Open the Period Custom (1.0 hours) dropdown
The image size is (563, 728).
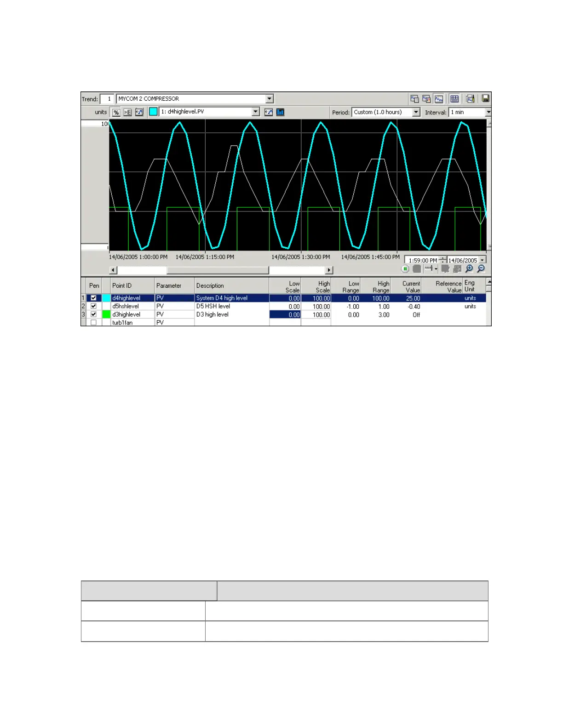[x=416, y=112]
